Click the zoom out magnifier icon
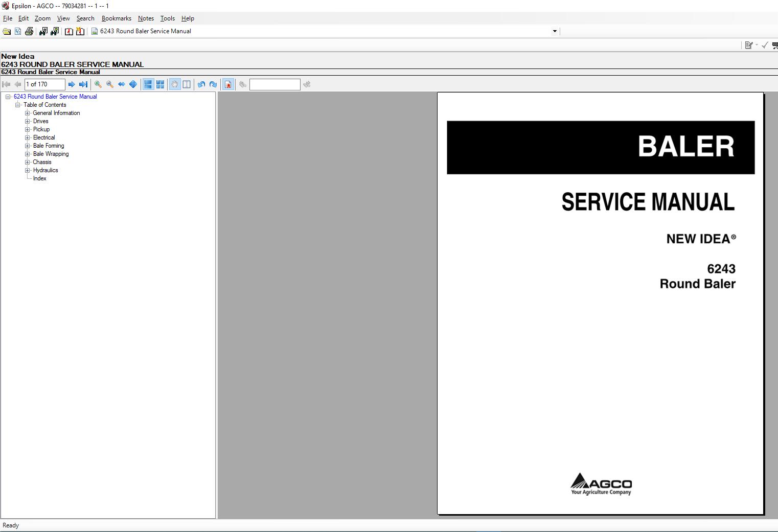Viewport: 778px width, 532px height. click(110, 84)
